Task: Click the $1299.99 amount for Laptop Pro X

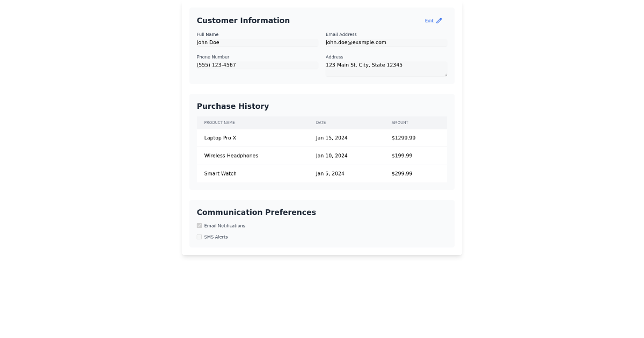Action: tap(403, 138)
